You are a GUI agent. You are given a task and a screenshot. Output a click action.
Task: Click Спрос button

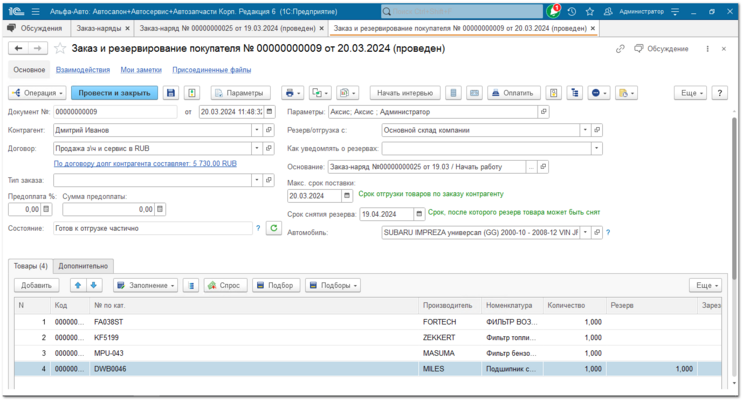(x=226, y=285)
